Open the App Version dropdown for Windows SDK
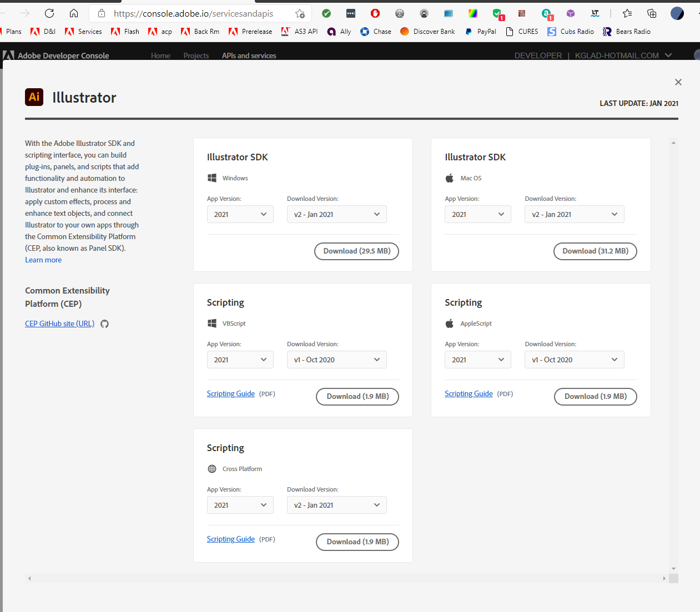This screenshot has height=612, width=700. point(240,214)
